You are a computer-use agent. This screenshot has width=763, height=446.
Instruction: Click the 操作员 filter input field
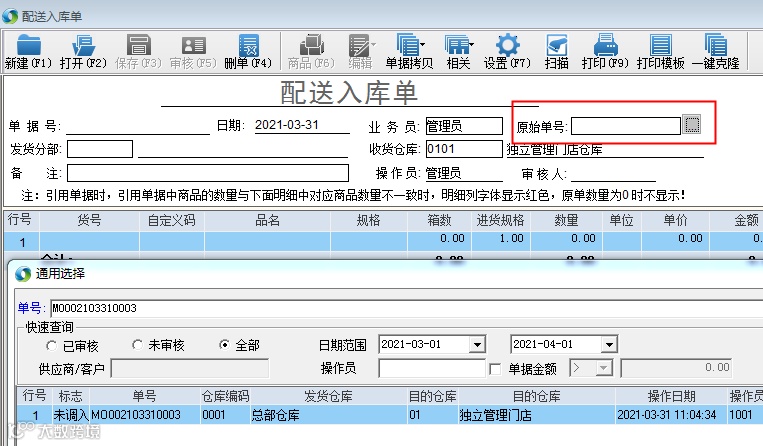(x=432, y=368)
